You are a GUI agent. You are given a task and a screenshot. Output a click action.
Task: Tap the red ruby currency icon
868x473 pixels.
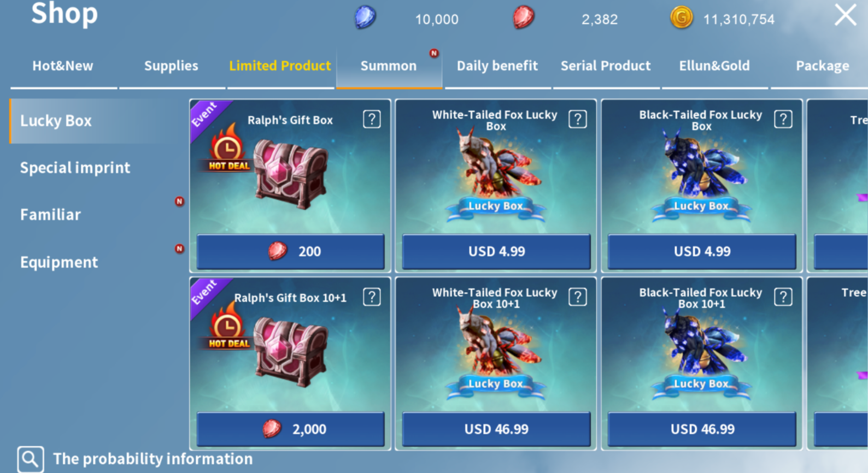(523, 17)
